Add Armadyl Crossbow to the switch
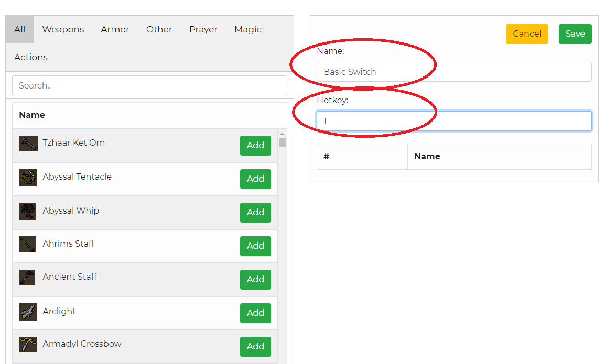The image size is (605, 364). pos(255,347)
